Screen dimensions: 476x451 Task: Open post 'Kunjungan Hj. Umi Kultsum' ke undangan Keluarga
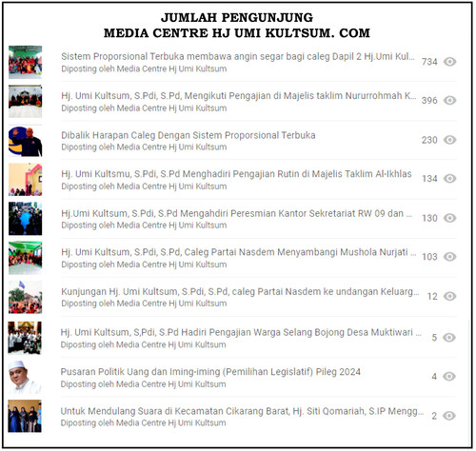click(x=240, y=292)
